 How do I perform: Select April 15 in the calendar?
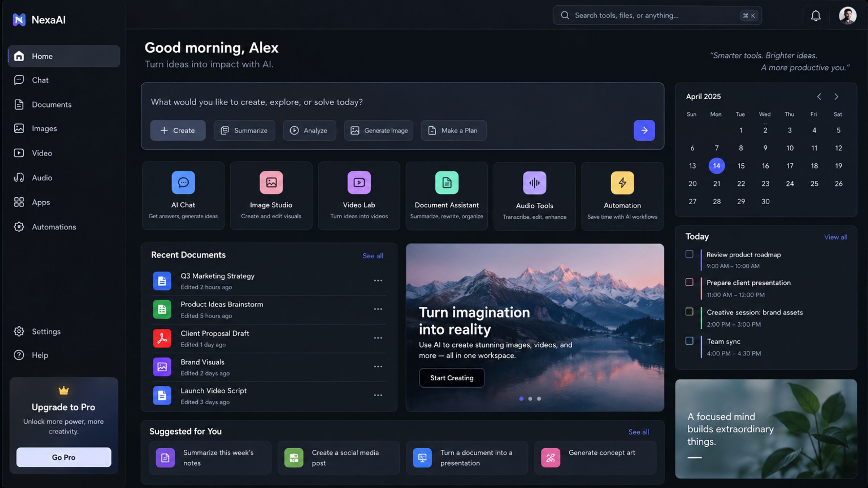coord(741,166)
